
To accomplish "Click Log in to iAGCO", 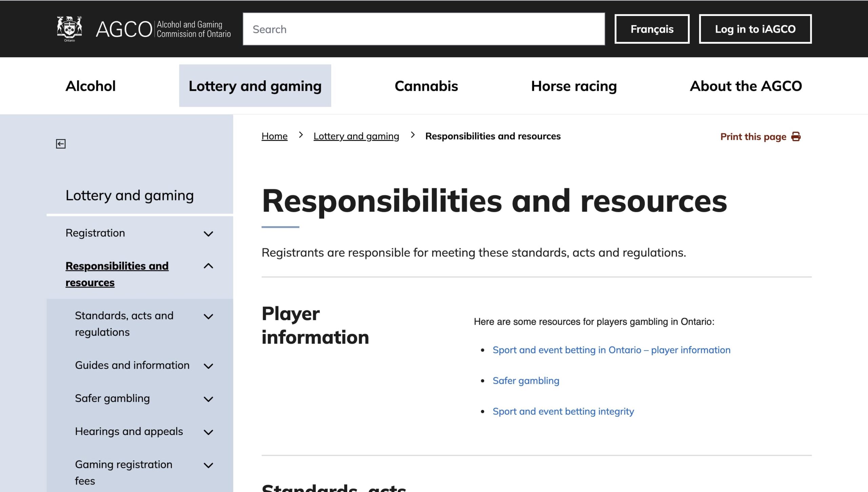I will pyautogui.click(x=755, y=29).
